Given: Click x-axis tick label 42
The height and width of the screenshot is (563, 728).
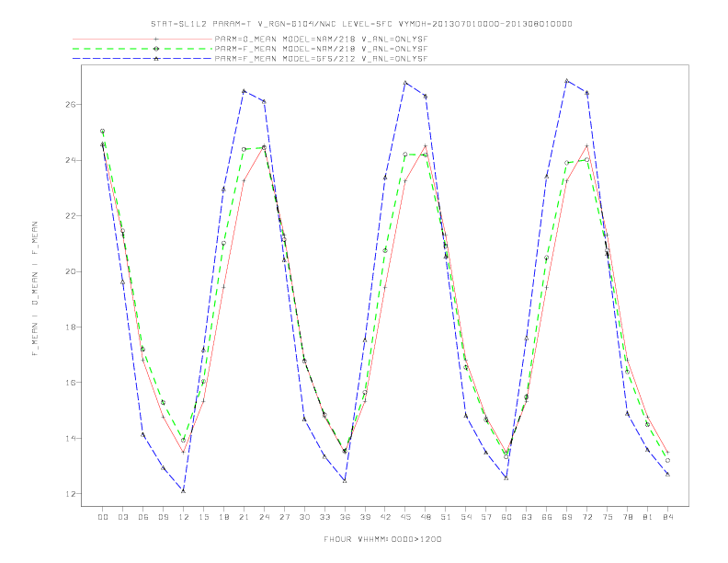Looking at the screenshot, I should pyautogui.click(x=385, y=517).
